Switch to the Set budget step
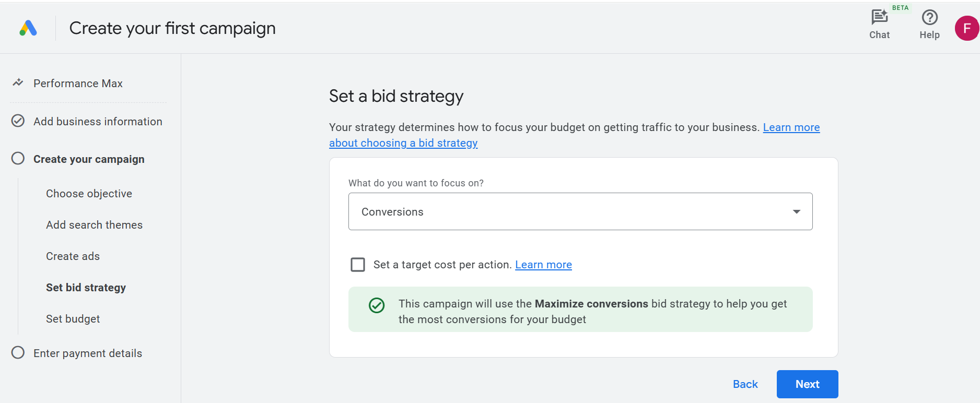Screen dimensions: 980x403 pos(73,318)
